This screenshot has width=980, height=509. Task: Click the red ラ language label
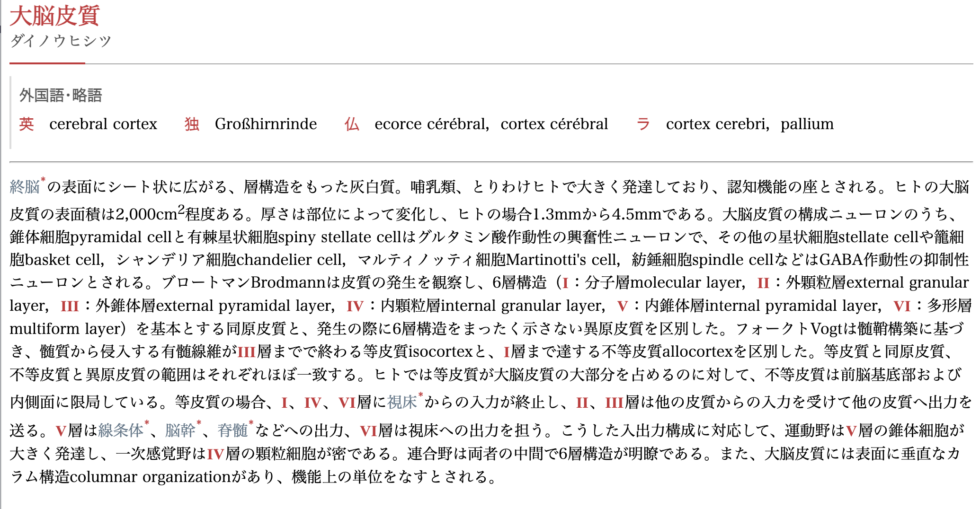[x=643, y=124]
